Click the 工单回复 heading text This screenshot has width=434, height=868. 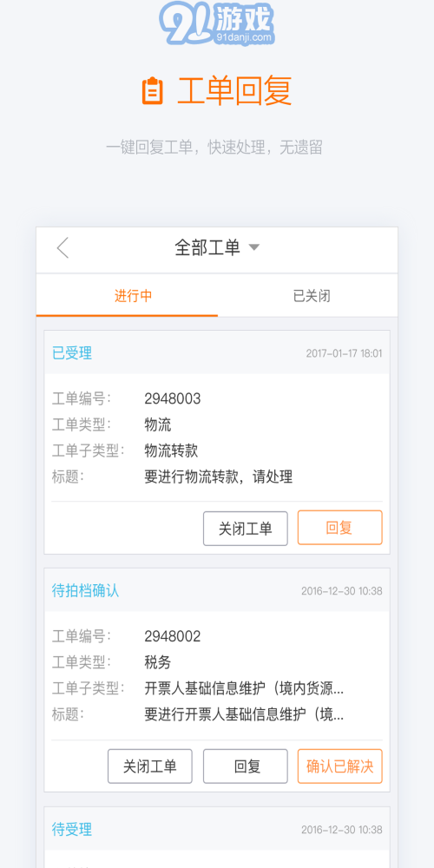click(234, 91)
